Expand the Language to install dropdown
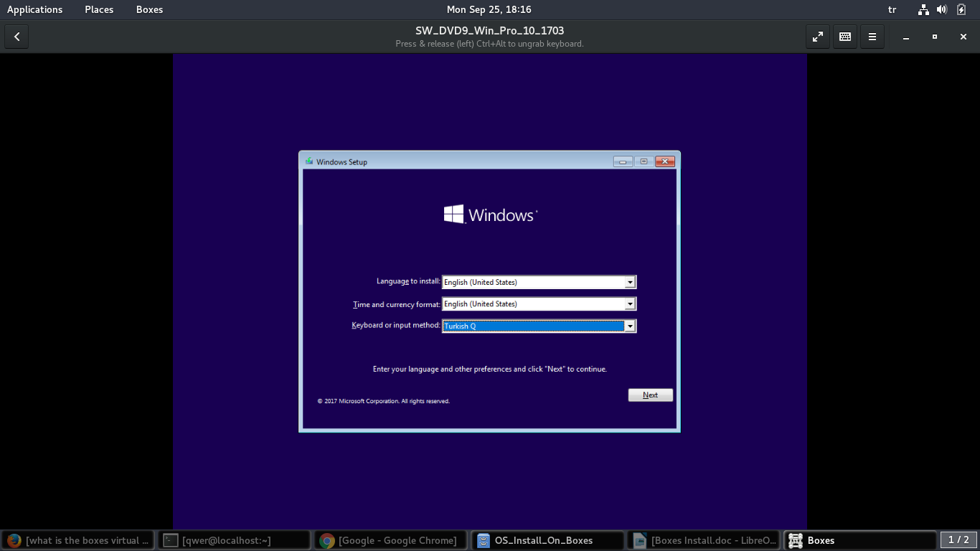The width and height of the screenshot is (980, 551). 630,283
